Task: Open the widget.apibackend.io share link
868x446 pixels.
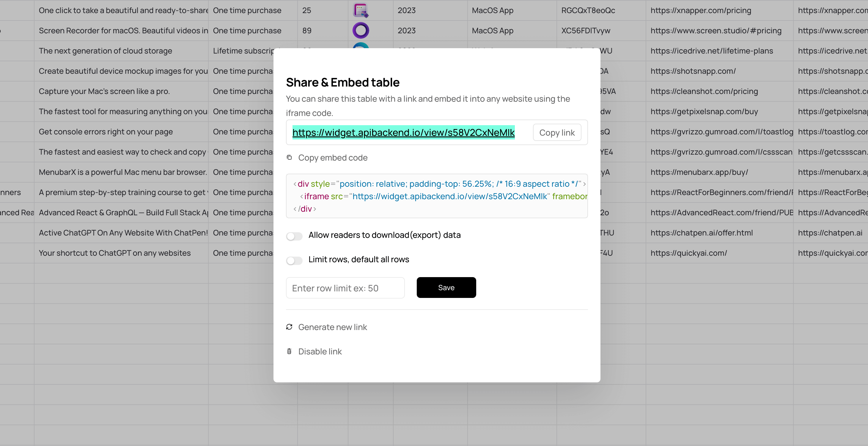Action: [x=403, y=133]
